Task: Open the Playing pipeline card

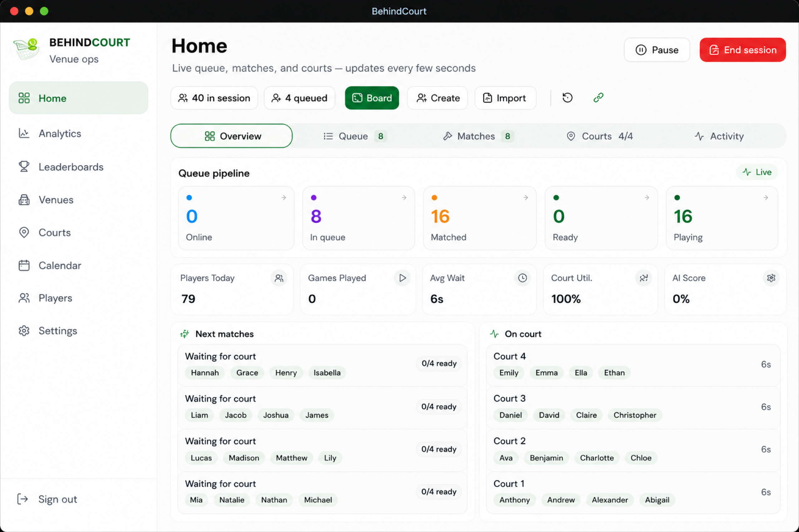Action: coord(722,218)
